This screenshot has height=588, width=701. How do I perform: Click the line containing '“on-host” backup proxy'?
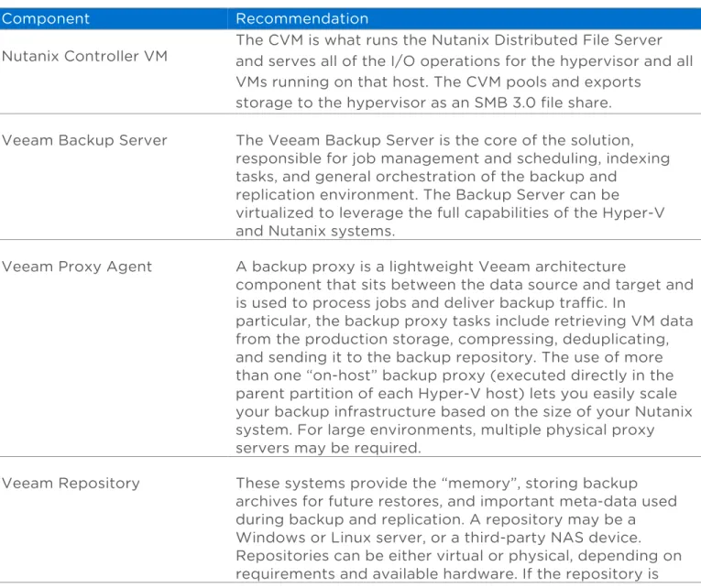pos(455,376)
